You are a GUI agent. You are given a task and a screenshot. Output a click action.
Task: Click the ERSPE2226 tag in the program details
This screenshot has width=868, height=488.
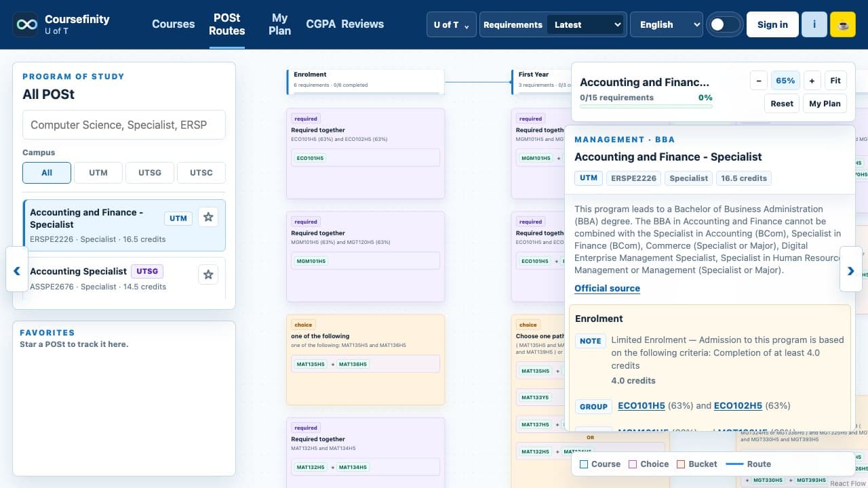pos(634,178)
